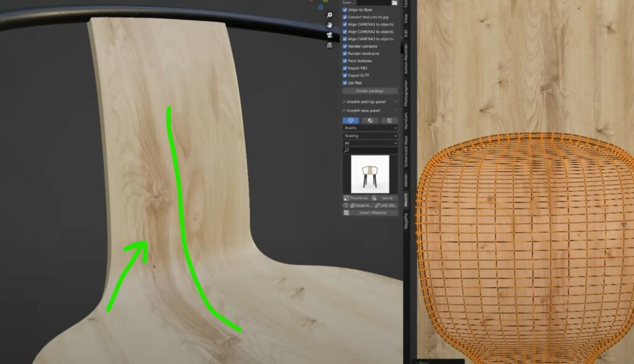
Task: Open the Edit sidebar tab
Action: click(406, 33)
